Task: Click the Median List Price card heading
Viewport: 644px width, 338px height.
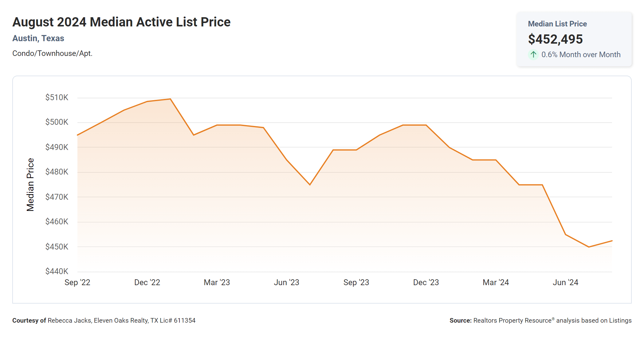Action: coord(557,24)
